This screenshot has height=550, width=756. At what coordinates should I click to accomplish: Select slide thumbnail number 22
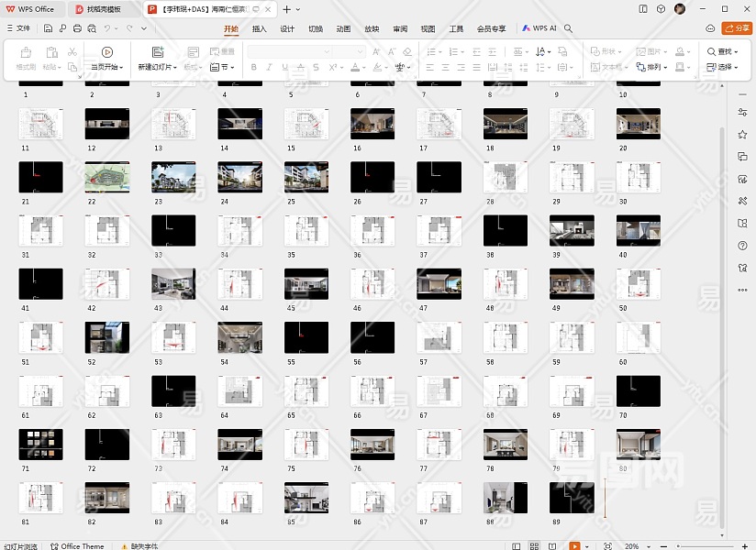click(107, 177)
